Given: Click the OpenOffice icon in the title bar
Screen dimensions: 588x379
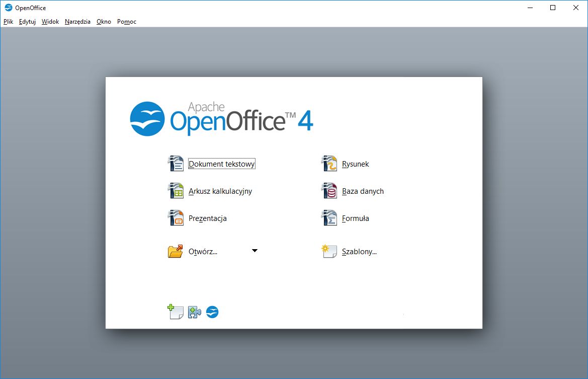Looking at the screenshot, I should click(x=8, y=8).
